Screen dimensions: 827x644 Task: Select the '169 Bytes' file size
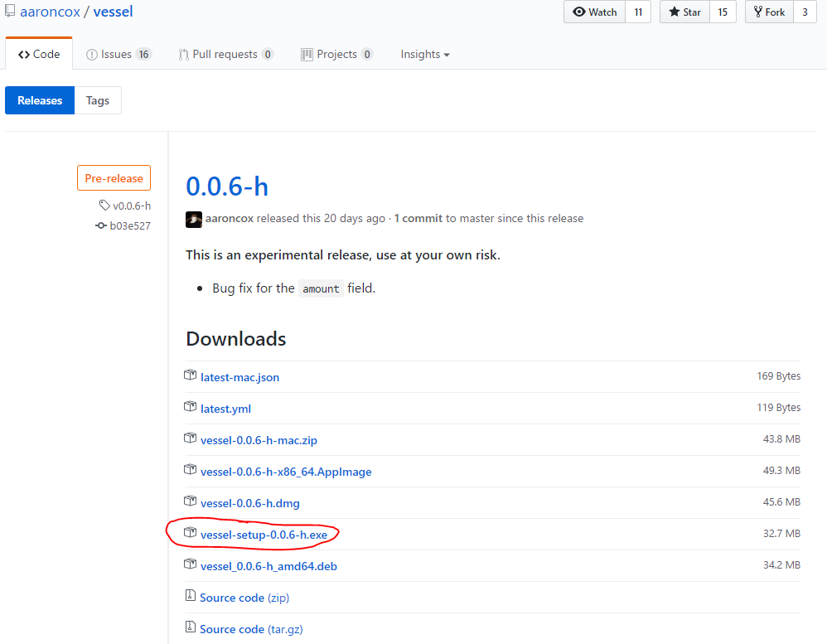click(778, 375)
